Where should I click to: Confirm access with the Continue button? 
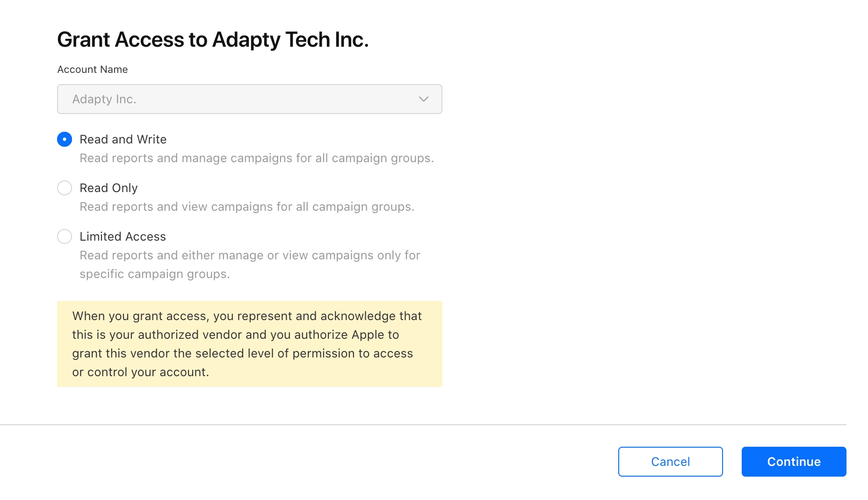click(793, 462)
